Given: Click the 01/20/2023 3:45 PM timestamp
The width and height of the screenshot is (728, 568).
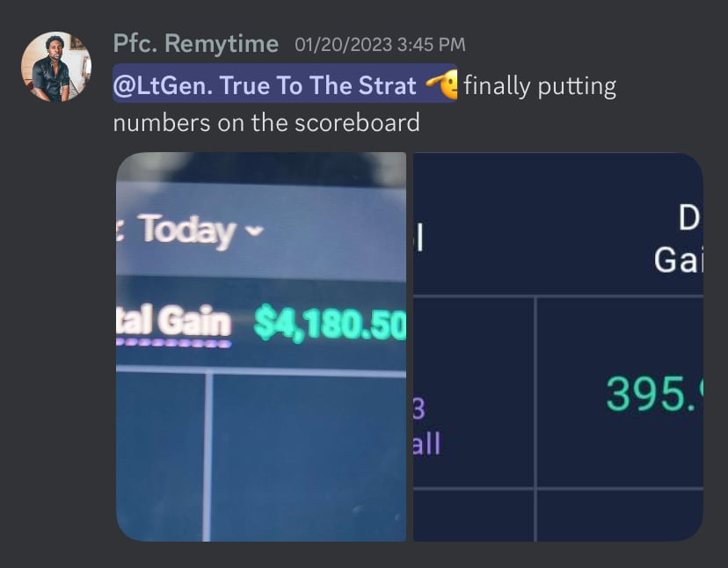Looking at the screenshot, I should point(380,45).
